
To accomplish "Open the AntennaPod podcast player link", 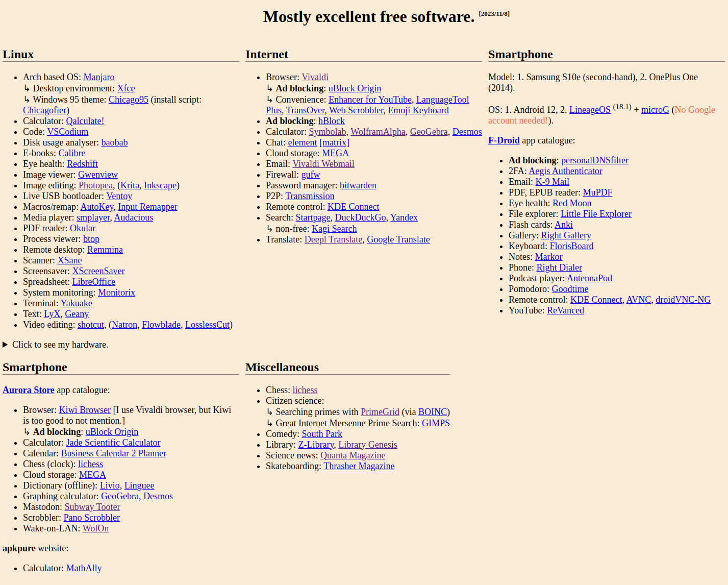I will pyautogui.click(x=590, y=278).
